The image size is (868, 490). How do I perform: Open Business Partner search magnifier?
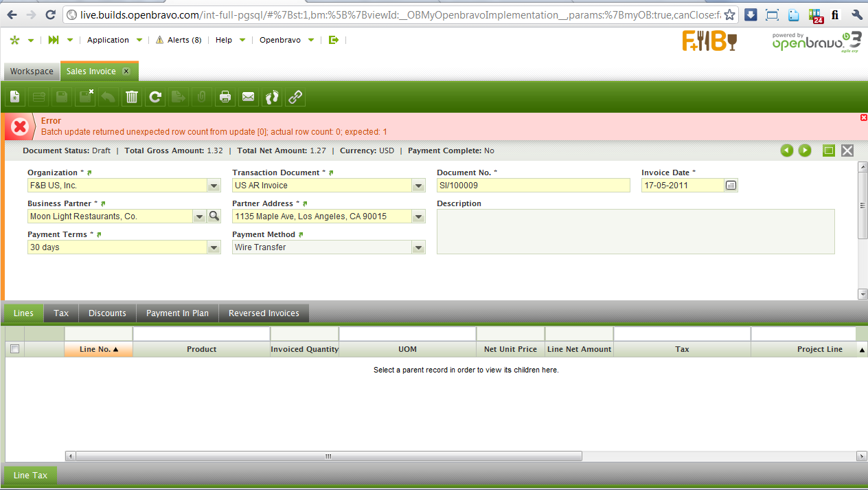click(x=214, y=216)
